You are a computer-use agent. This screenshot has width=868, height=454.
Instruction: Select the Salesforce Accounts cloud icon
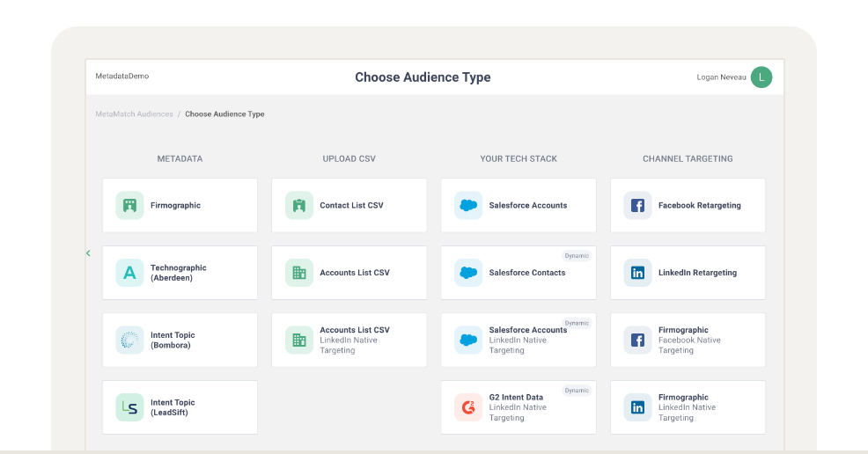468,205
